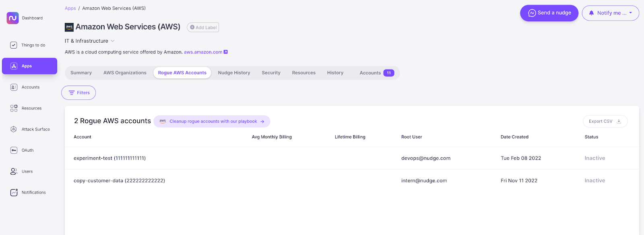
Task: Click the OAuth key icon
Action: click(x=14, y=150)
